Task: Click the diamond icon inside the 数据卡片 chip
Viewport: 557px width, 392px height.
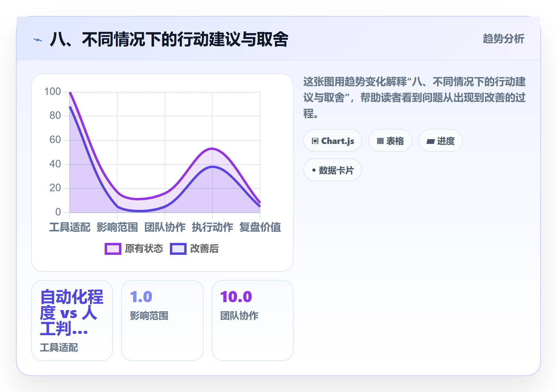Action: pos(314,170)
